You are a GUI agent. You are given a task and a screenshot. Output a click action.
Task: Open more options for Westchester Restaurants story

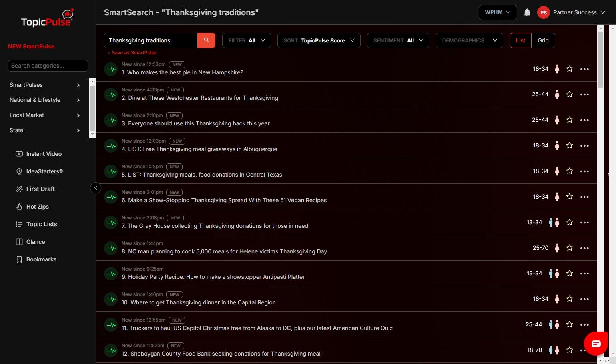coord(584,95)
